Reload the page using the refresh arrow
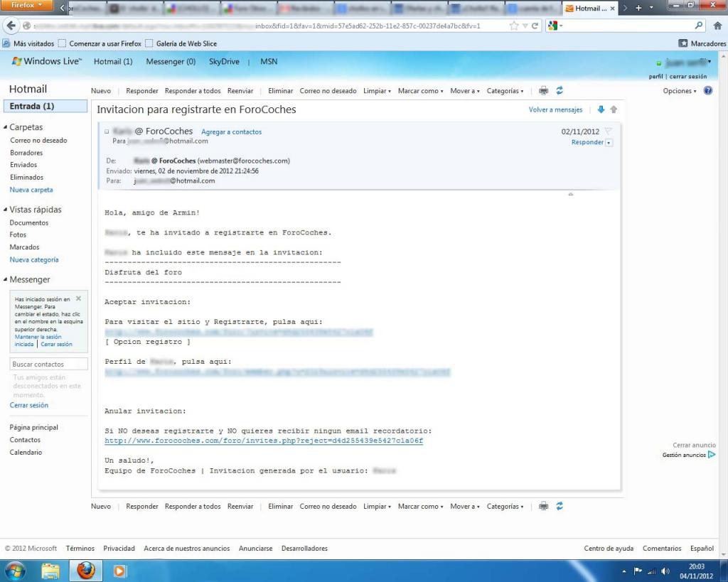This screenshot has width=728, height=582. click(535, 26)
